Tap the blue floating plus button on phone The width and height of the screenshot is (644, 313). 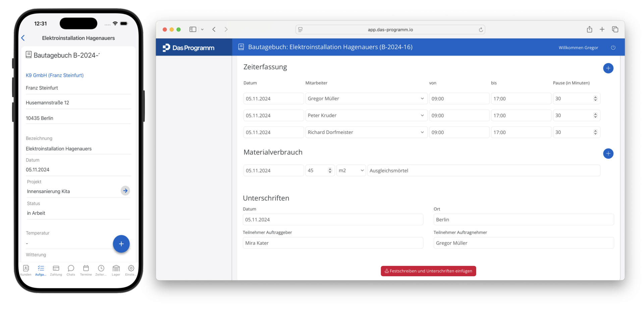[121, 244]
